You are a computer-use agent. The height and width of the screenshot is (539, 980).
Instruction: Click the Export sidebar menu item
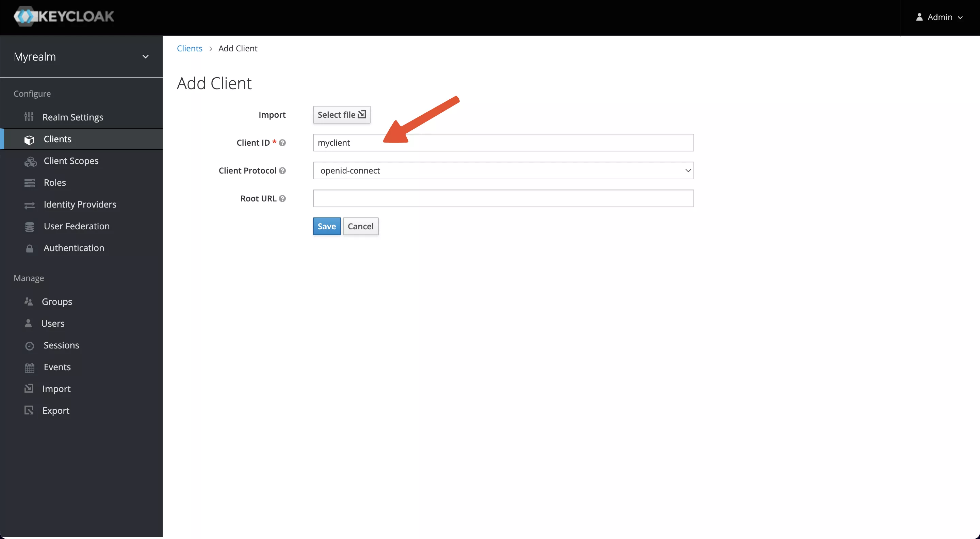click(x=56, y=410)
